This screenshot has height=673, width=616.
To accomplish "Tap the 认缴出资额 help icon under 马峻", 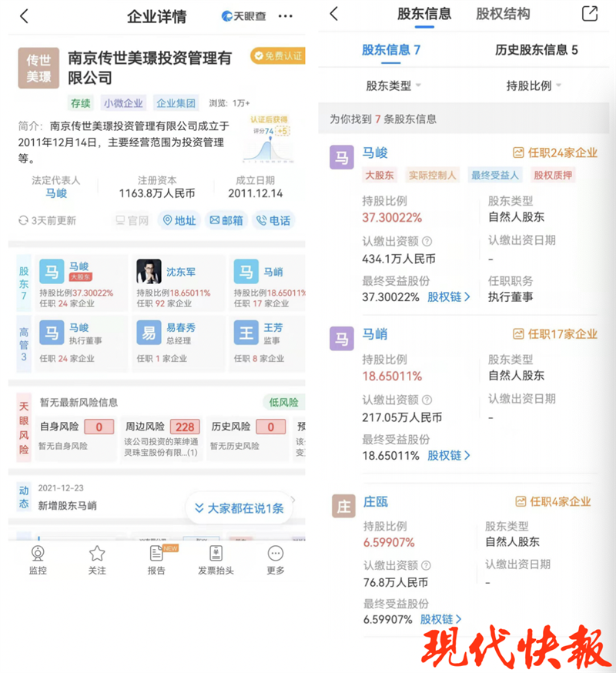I will point(427,241).
